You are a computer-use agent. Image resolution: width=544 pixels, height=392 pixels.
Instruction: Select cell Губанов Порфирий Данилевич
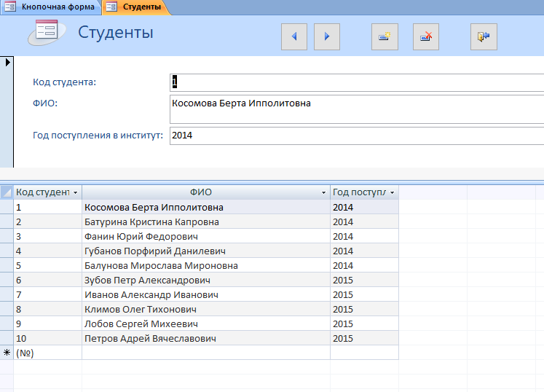pyautogui.click(x=206, y=251)
